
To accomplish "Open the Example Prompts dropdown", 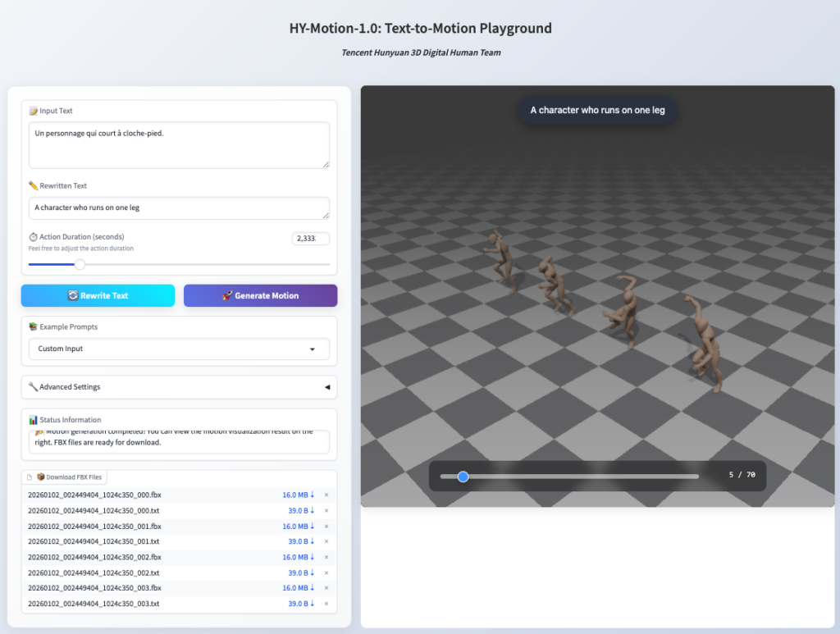I will click(x=179, y=349).
